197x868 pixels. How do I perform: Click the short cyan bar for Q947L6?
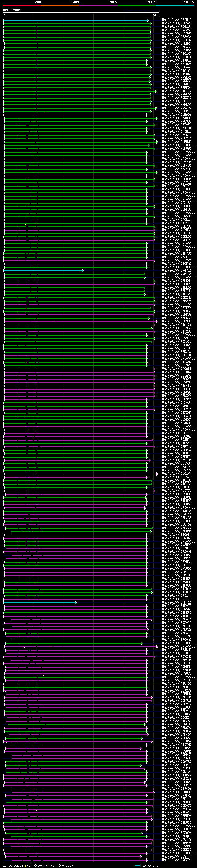point(43,271)
